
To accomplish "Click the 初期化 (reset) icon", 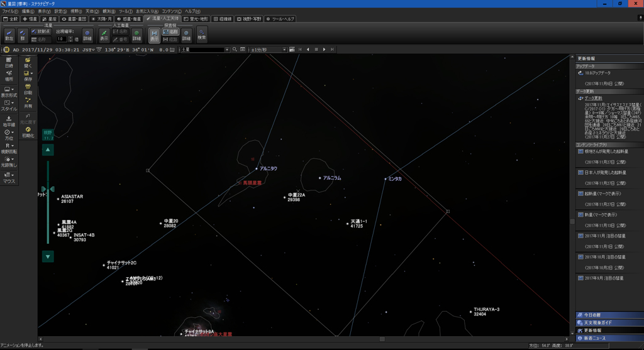I will coord(28,131).
